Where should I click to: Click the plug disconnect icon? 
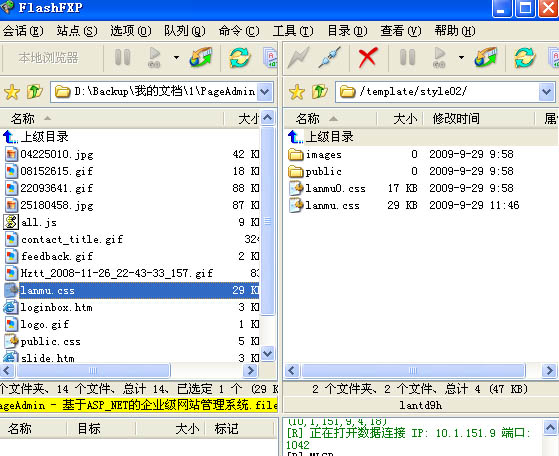click(x=329, y=57)
